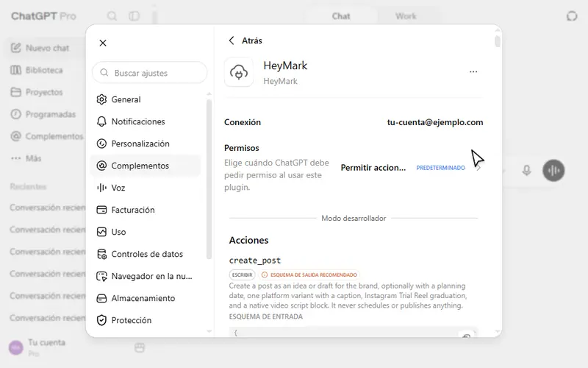Viewport: 588px width, 368px height.
Task: Click the chevron next to PREDETERMINADO
Action: click(x=478, y=169)
